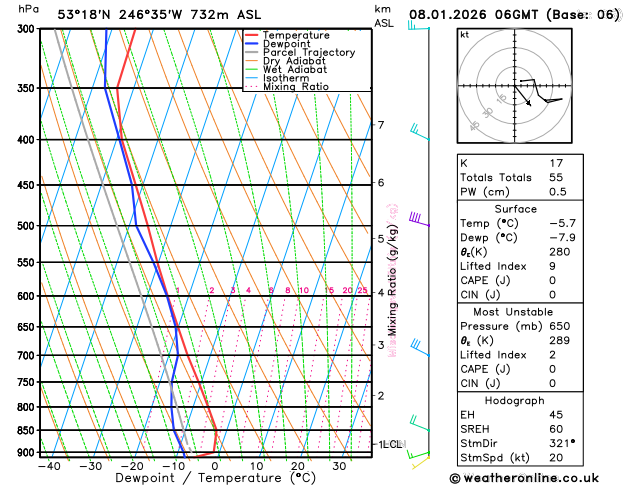The width and height of the screenshot is (629, 486).
Task: Click the StmDir value 321°
Action: [562, 443]
